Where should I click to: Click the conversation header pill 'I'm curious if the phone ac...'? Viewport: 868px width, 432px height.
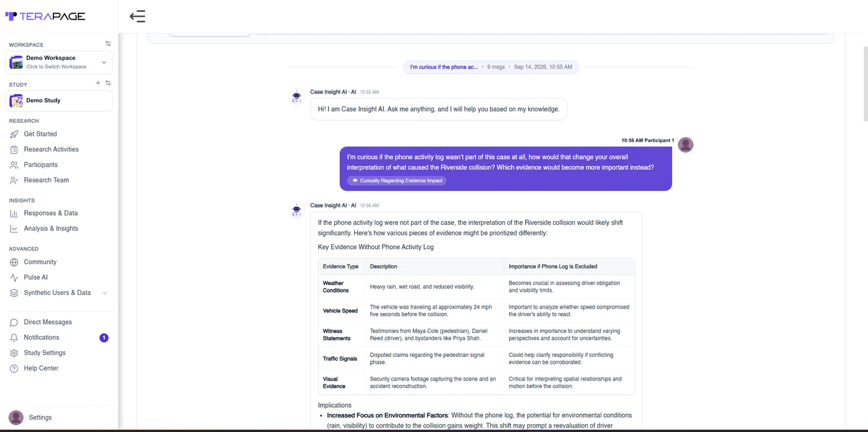[491, 67]
